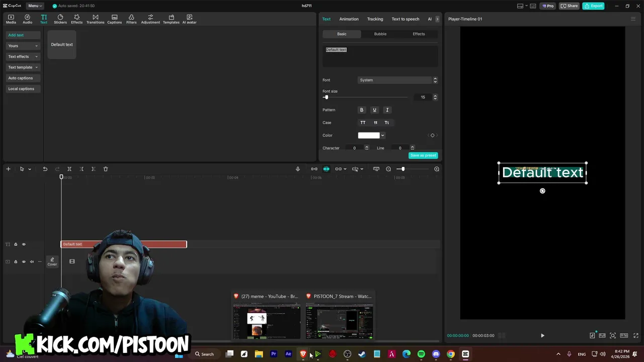Click the white text Color swatch
Image resolution: width=644 pixels, height=362 pixels.
tap(369, 135)
